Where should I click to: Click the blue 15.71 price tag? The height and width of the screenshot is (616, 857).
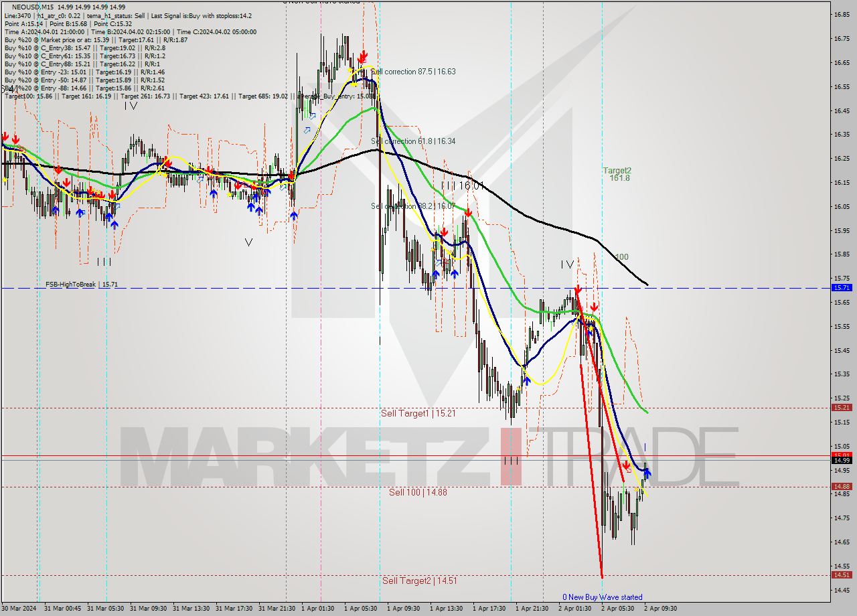coord(842,287)
